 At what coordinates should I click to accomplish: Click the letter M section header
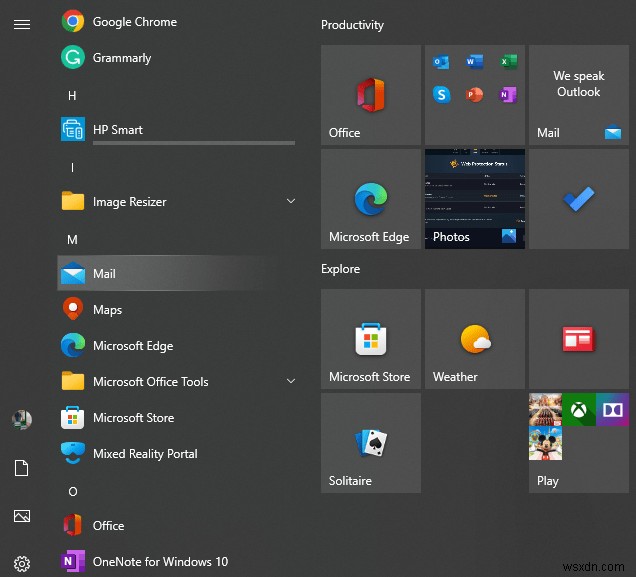pyautogui.click(x=72, y=240)
